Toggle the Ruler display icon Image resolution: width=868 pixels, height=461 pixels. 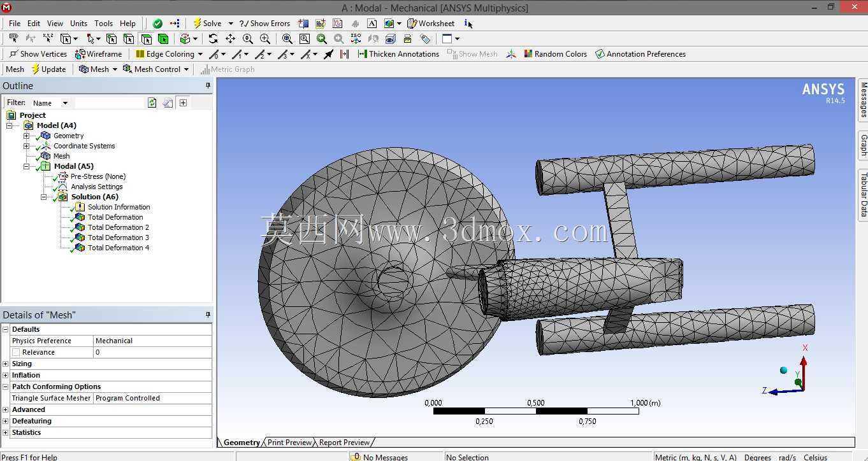coord(408,39)
